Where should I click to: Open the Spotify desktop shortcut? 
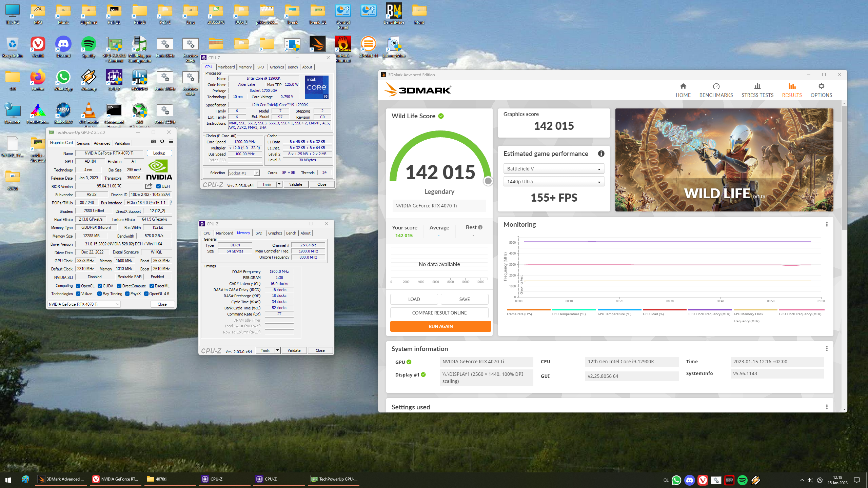tap(88, 47)
